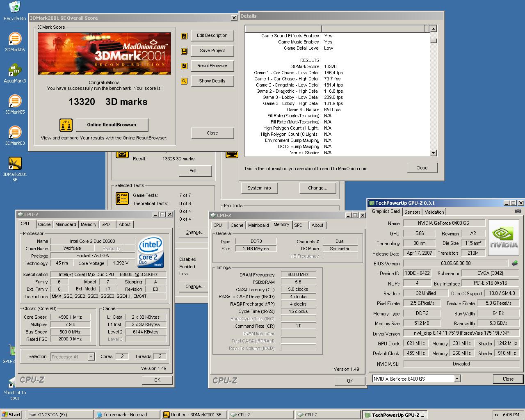This screenshot has height=420, width=525.
Task: Switch to Sensors tab in GPU-Z
Action: point(412,212)
